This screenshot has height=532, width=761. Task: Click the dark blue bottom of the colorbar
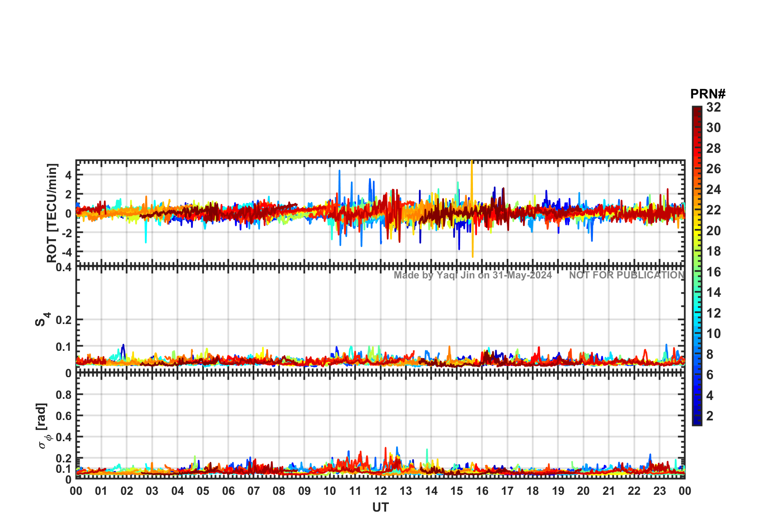(697, 421)
